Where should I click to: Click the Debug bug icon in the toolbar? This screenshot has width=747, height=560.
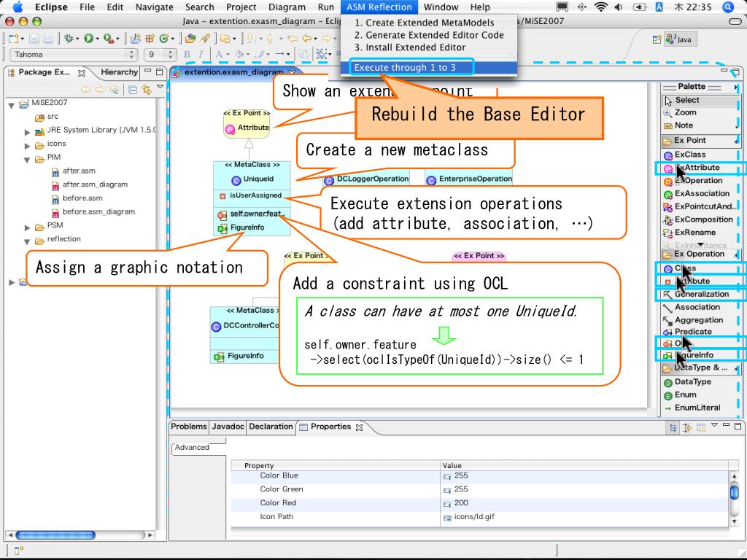[70, 39]
